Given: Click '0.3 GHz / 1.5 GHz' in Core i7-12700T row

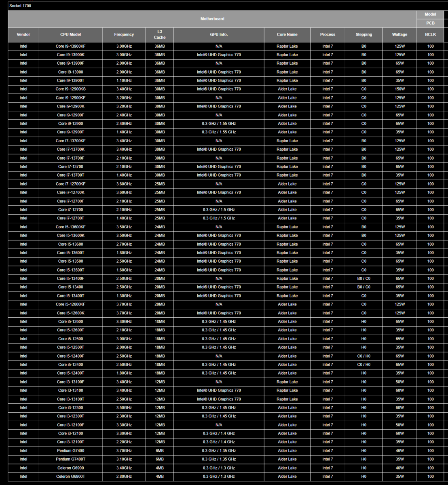Looking at the screenshot, I should (x=219, y=218).
